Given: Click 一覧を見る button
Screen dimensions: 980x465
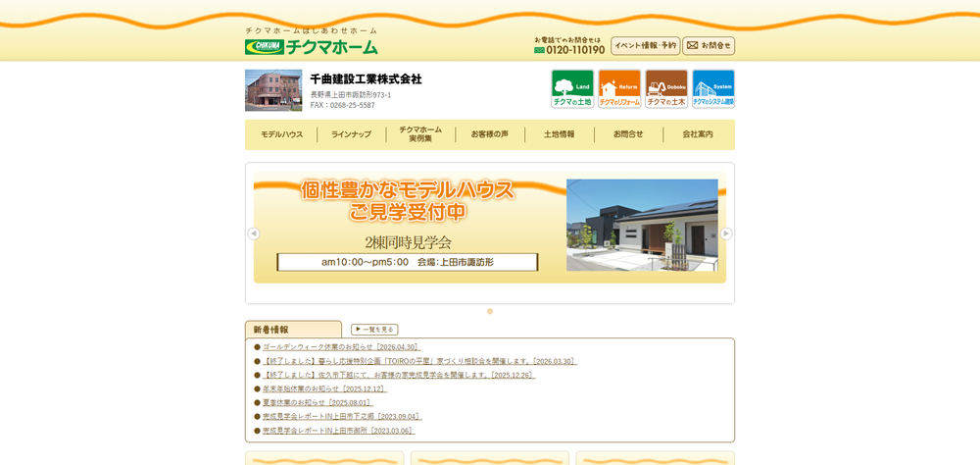Looking at the screenshot, I should [374, 330].
